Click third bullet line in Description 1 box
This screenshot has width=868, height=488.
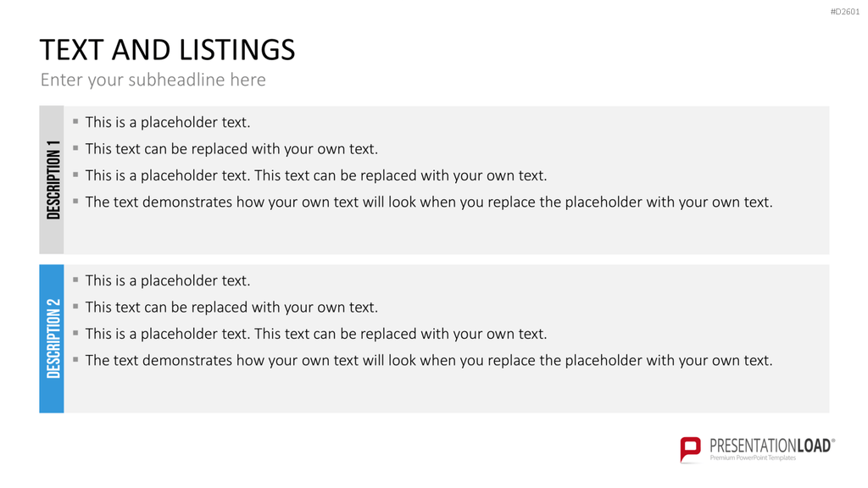pyautogui.click(x=316, y=175)
